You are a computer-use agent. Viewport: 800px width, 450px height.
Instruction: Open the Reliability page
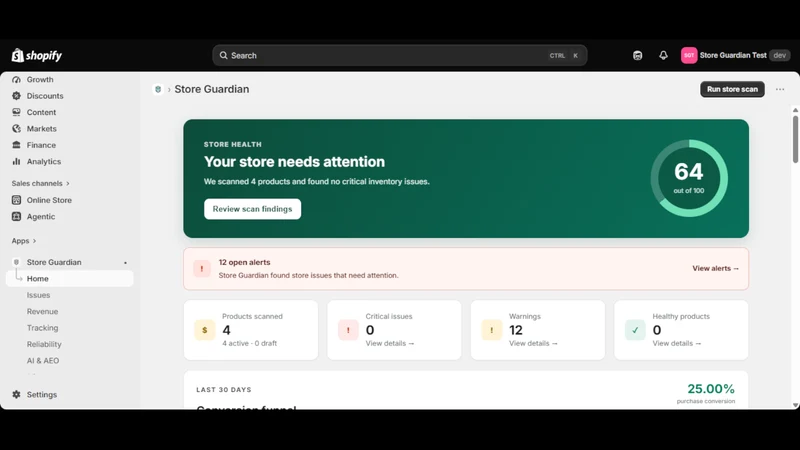point(44,344)
